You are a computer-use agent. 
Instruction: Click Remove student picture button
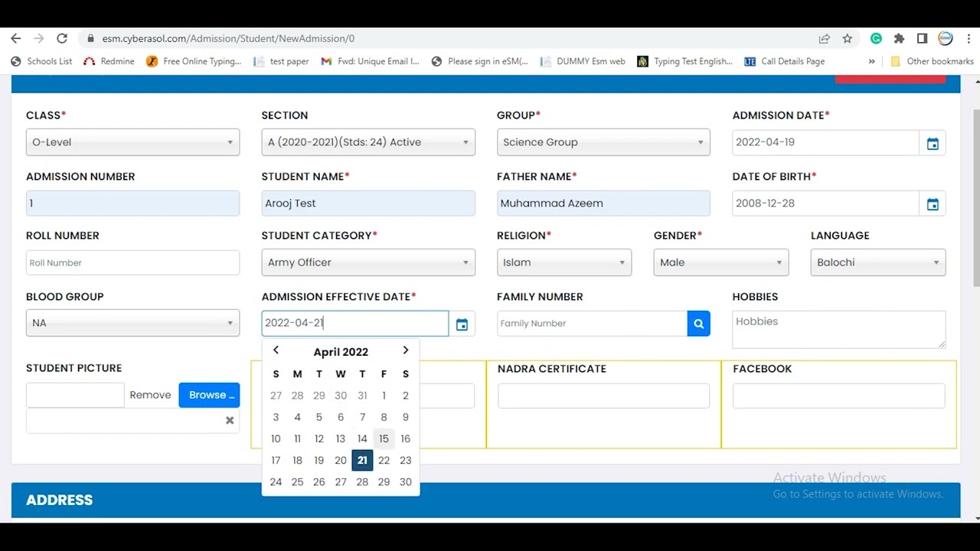click(x=150, y=395)
